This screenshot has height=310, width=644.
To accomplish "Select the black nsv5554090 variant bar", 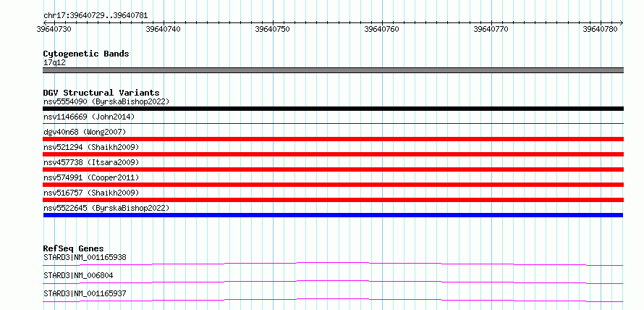I will pyautogui.click(x=333, y=109).
